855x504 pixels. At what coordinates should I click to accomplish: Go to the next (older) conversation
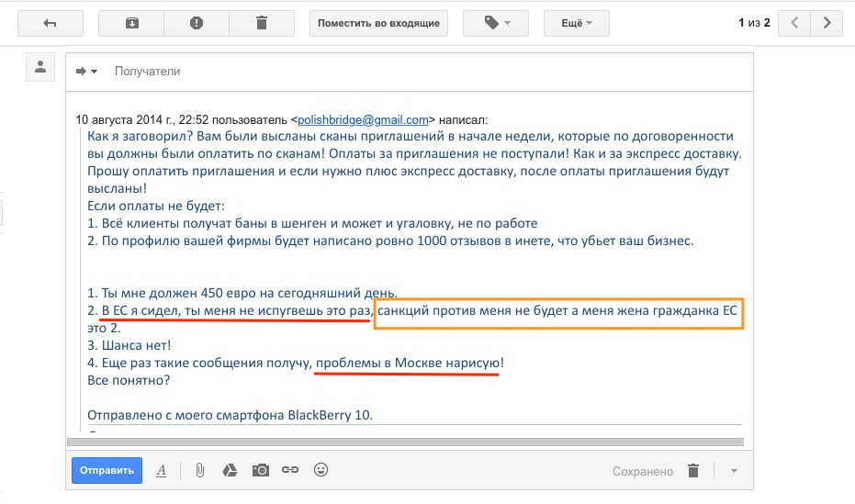point(827,23)
